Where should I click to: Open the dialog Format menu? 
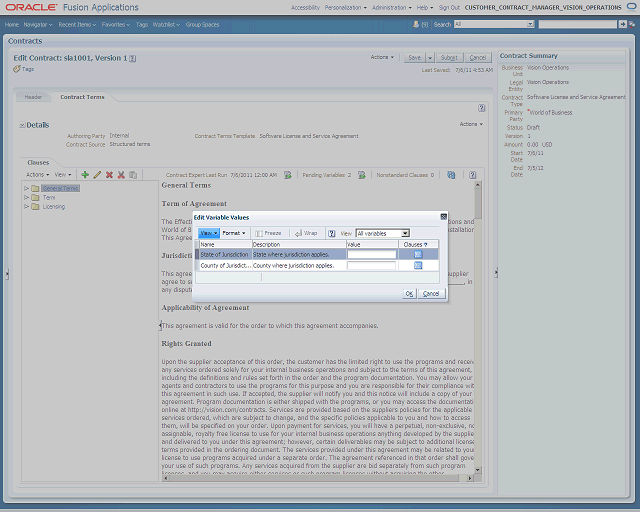[234, 233]
